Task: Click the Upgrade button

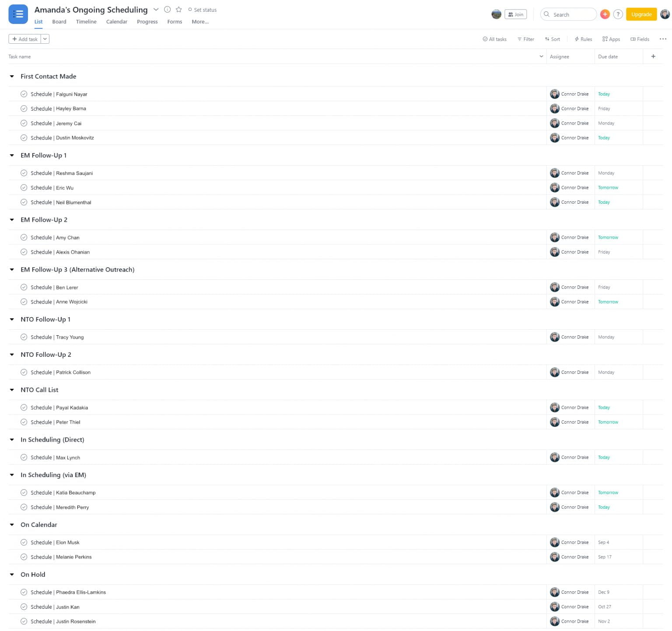Action: (x=641, y=14)
